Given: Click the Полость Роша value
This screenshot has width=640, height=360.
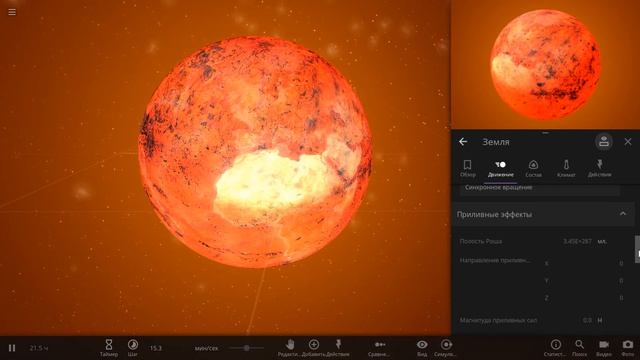Looking at the screenshot, I should pyautogui.click(x=577, y=241).
